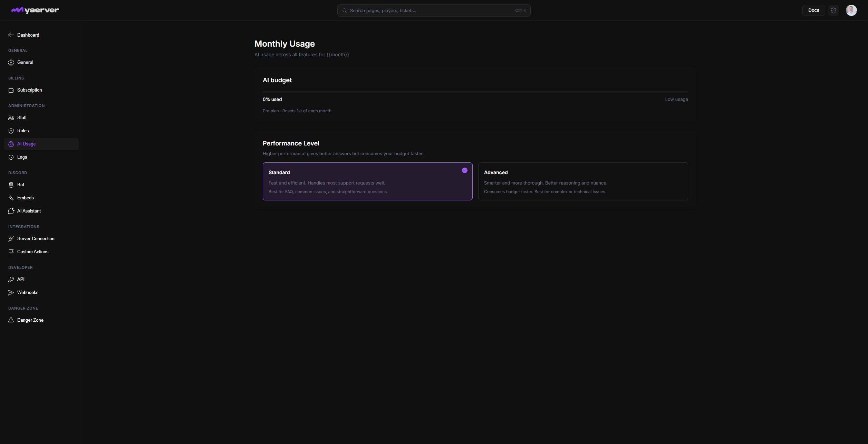The height and width of the screenshot is (444, 868).
Task: Click the '0% used' text
Action: coord(272,100)
